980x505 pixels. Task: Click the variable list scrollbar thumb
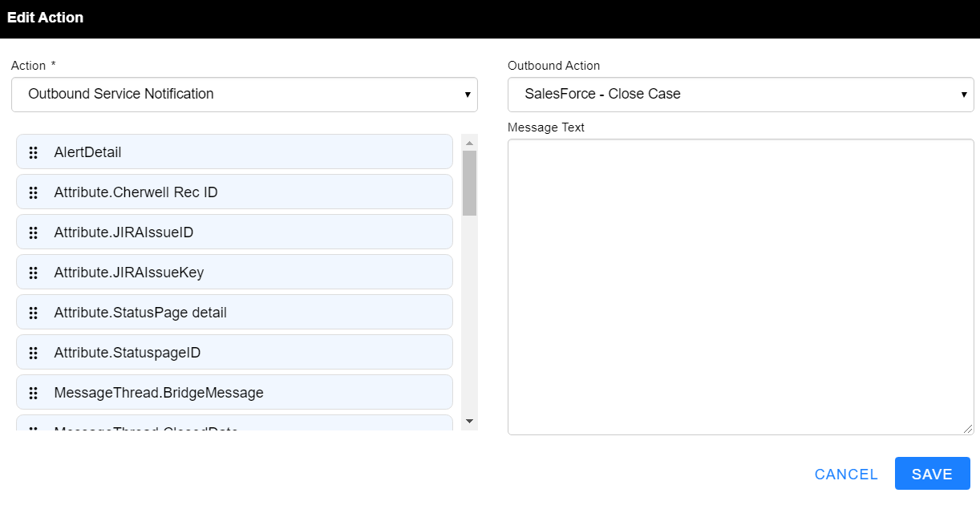pyautogui.click(x=470, y=183)
